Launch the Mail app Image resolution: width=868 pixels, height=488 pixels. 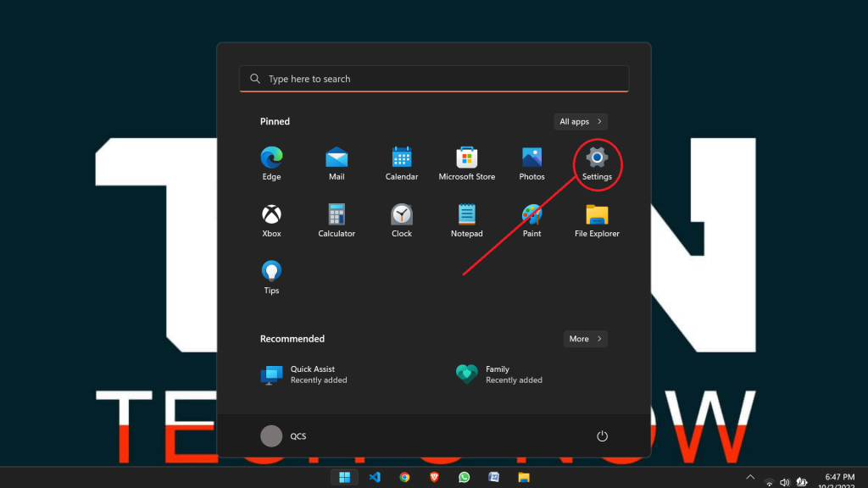click(337, 164)
